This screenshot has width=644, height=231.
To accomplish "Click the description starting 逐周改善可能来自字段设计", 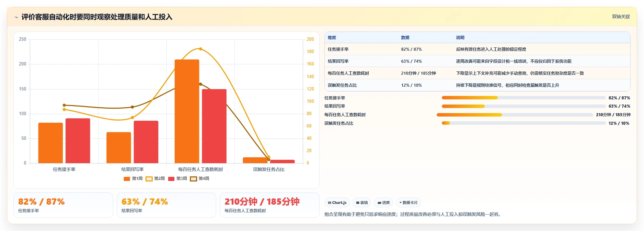I will [x=514, y=61].
